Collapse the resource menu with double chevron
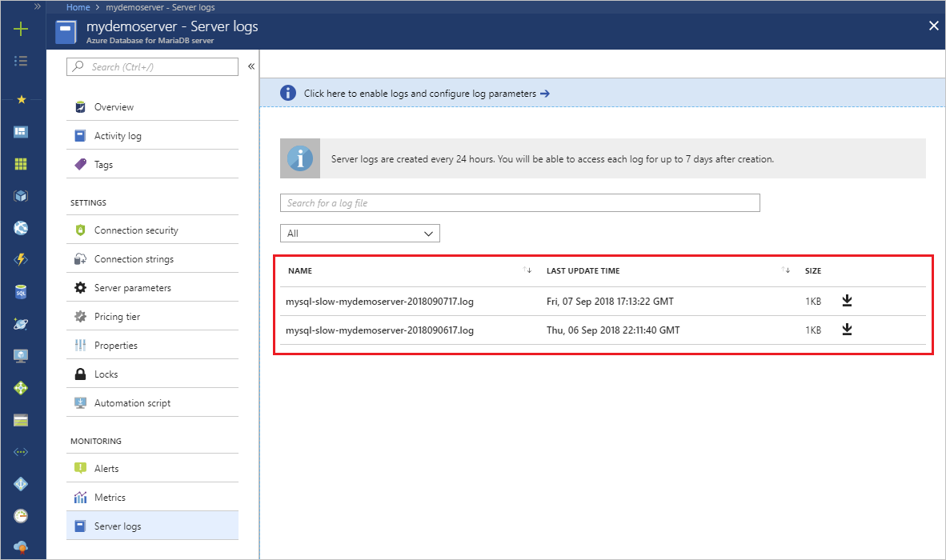Screen dimensions: 946x560 (251, 66)
